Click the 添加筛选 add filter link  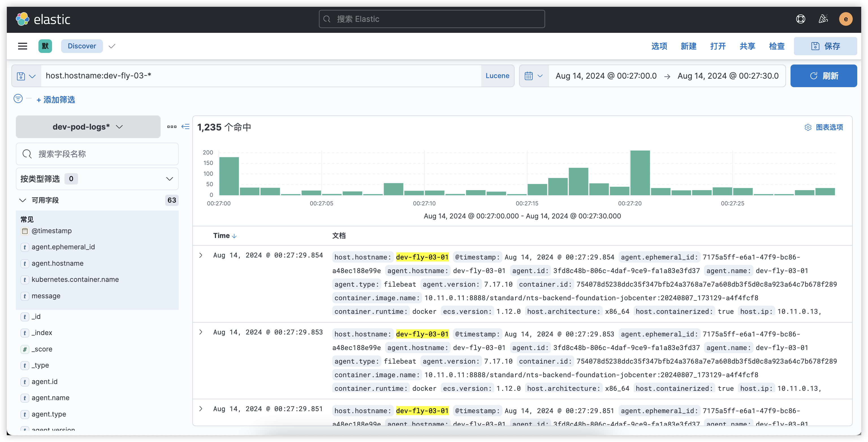[x=56, y=100]
